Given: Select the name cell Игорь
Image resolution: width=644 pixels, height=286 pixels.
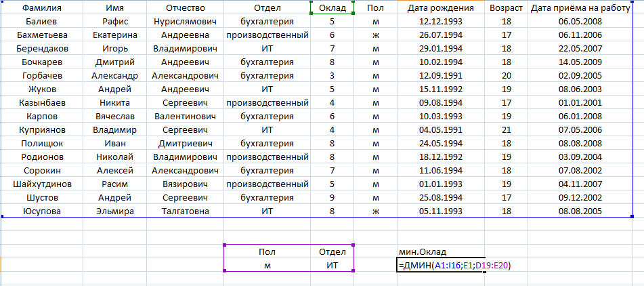Looking at the screenshot, I should [x=114, y=49].
